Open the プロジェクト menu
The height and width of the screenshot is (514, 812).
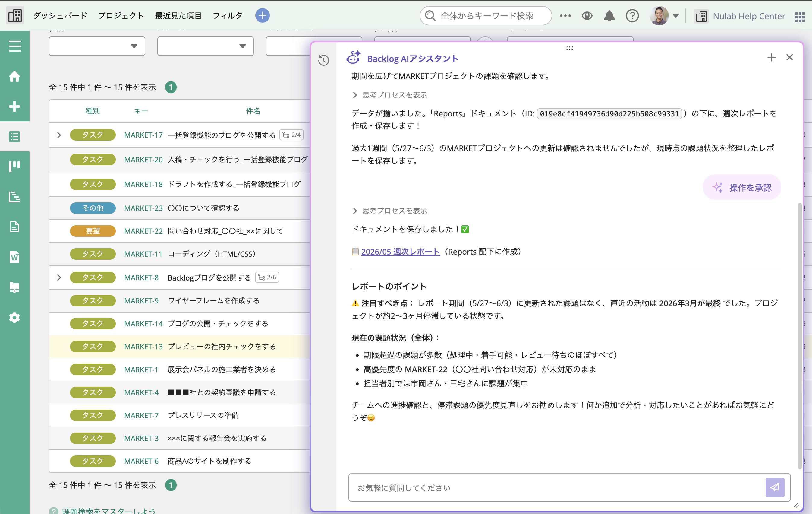tap(121, 15)
